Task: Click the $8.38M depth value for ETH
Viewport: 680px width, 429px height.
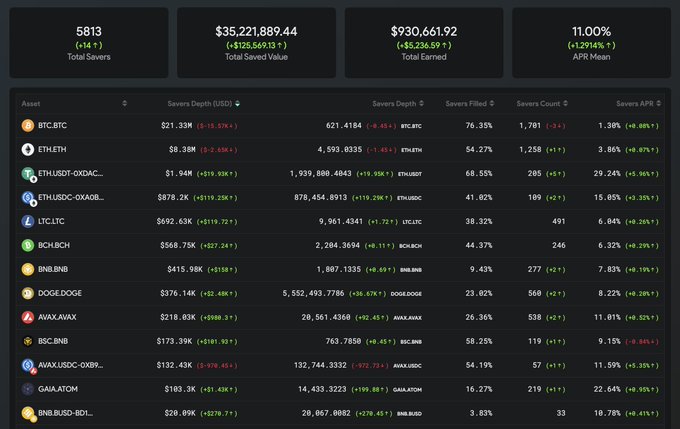Action: [x=182, y=149]
